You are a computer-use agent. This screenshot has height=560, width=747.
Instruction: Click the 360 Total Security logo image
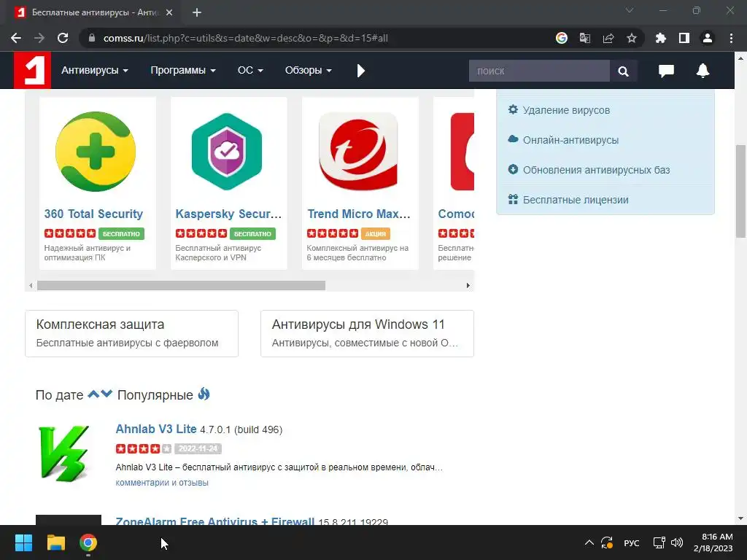(x=96, y=152)
